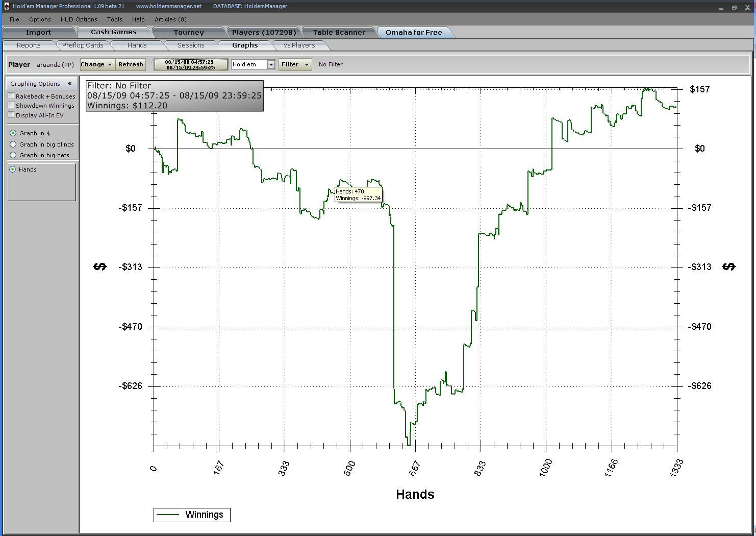Screen dimensions: 756x536
Task: Click the No Filter status text
Action: coord(331,64)
